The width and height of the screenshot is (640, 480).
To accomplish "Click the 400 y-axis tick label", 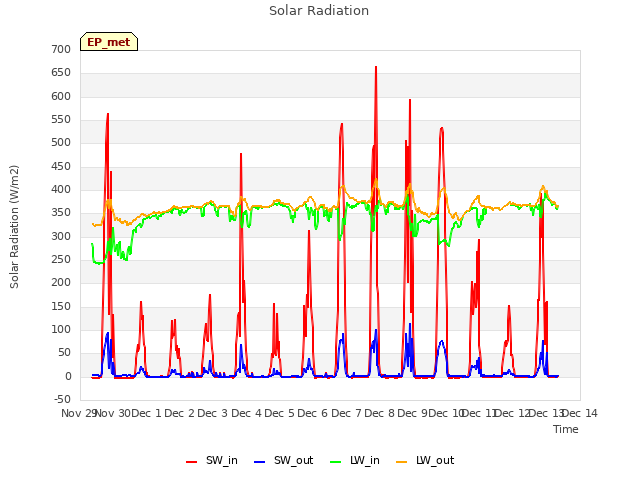I will coord(61,189).
